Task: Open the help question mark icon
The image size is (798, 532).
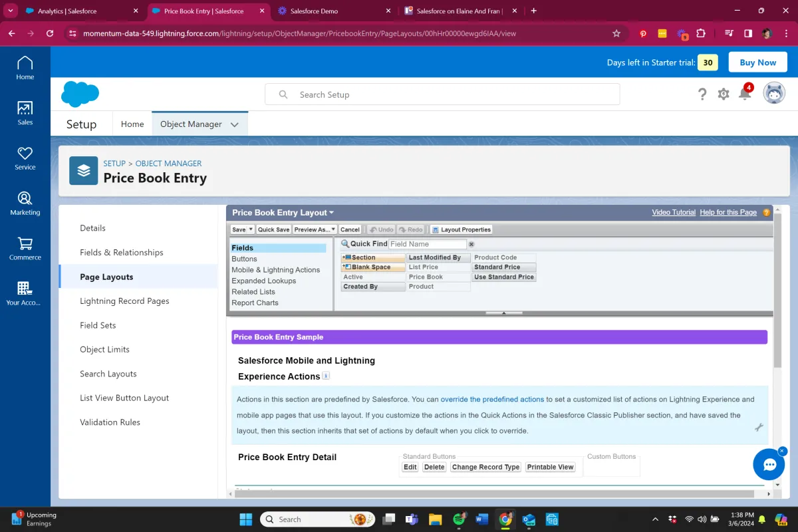Action: click(x=702, y=94)
